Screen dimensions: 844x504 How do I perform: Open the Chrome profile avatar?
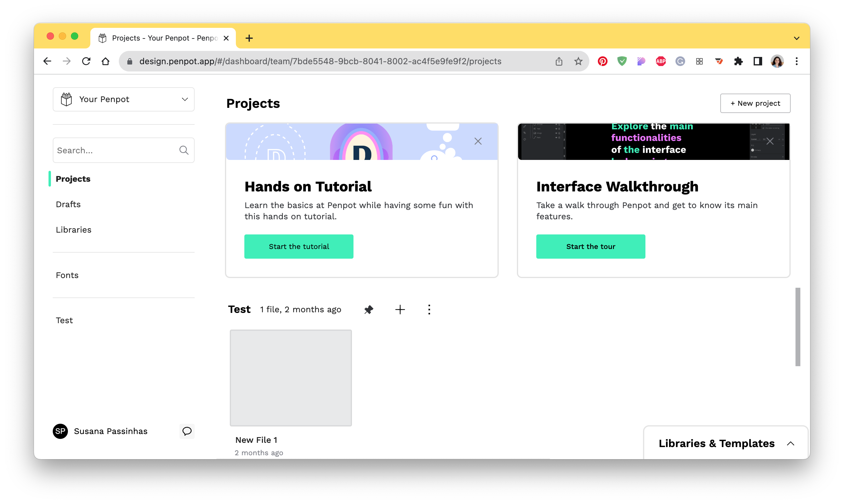777,61
